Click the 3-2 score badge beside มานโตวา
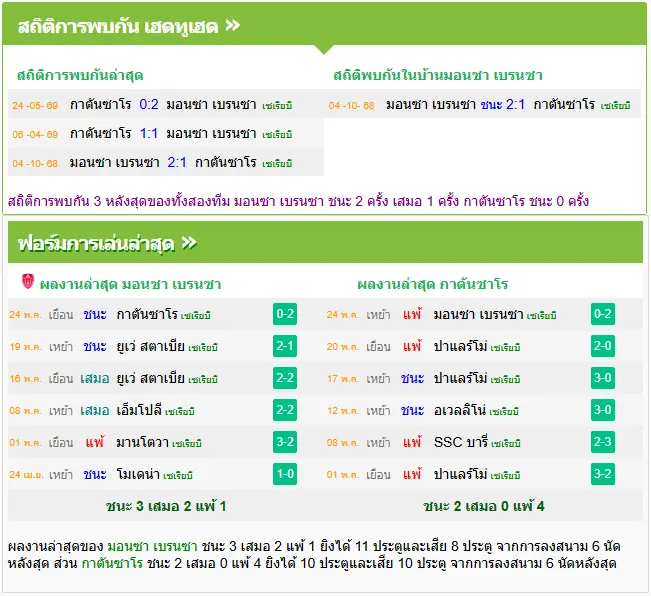Image resolution: width=651 pixels, height=596 pixels. tap(285, 442)
